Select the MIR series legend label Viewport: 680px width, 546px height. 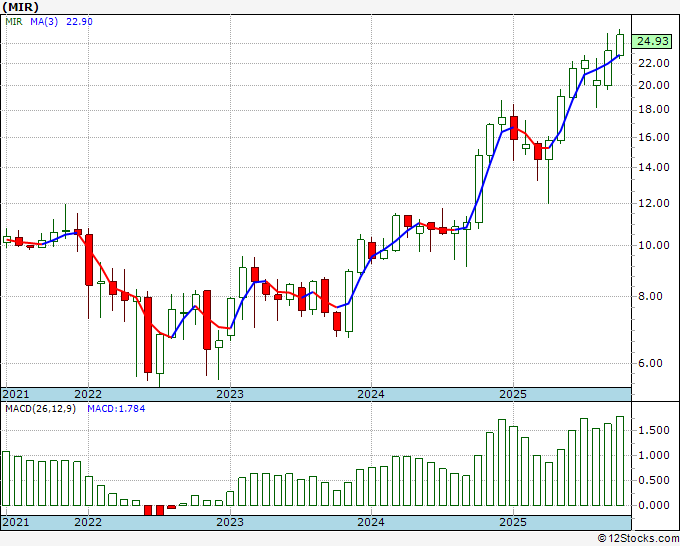tap(13, 22)
